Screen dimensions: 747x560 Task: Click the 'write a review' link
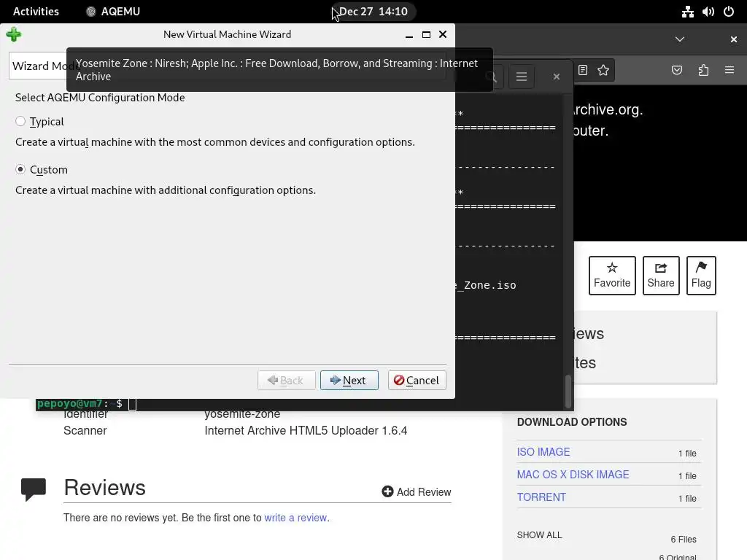295,518
